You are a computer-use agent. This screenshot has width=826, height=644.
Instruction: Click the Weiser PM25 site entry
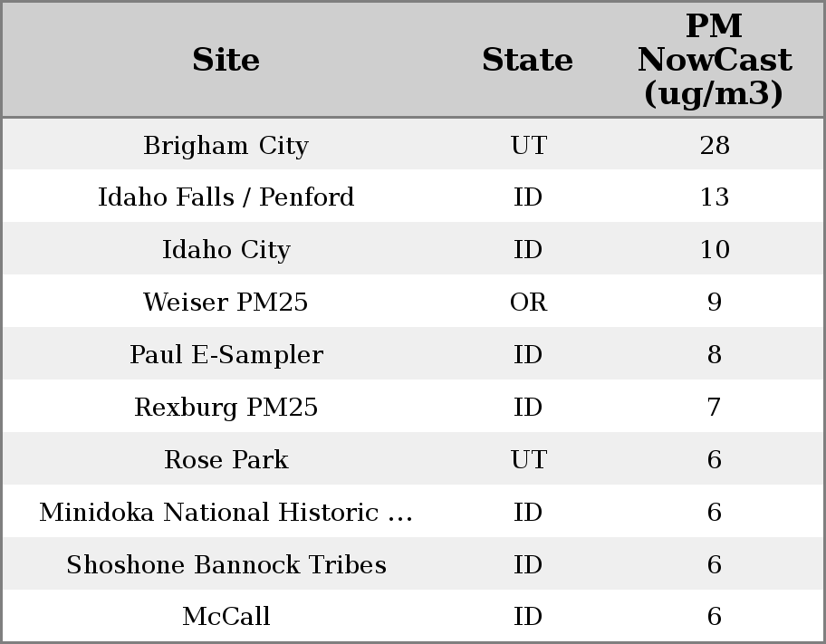tap(226, 303)
